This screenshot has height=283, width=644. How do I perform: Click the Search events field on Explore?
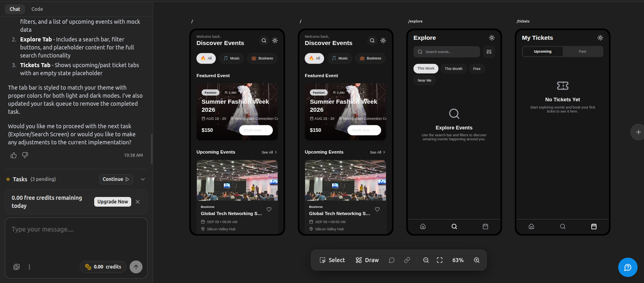coord(447,52)
